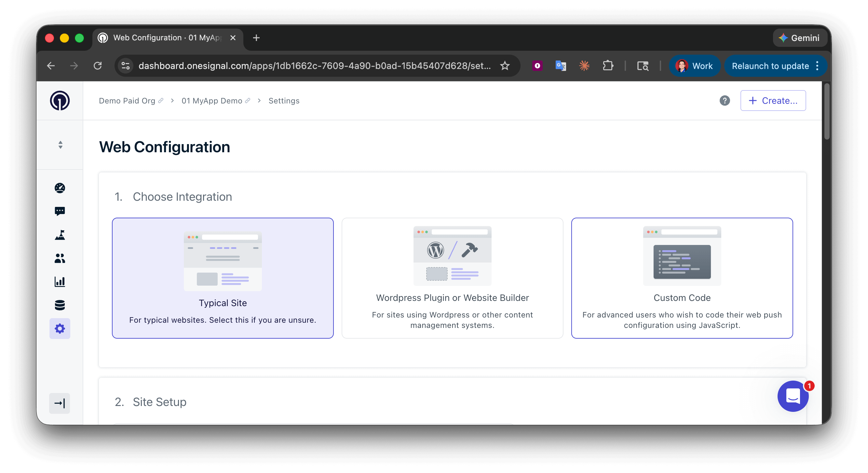The height and width of the screenshot is (473, 868).
Task: Click the browser extensions puzzle icon
Action: pyautogui.click(x=608, y=66)
